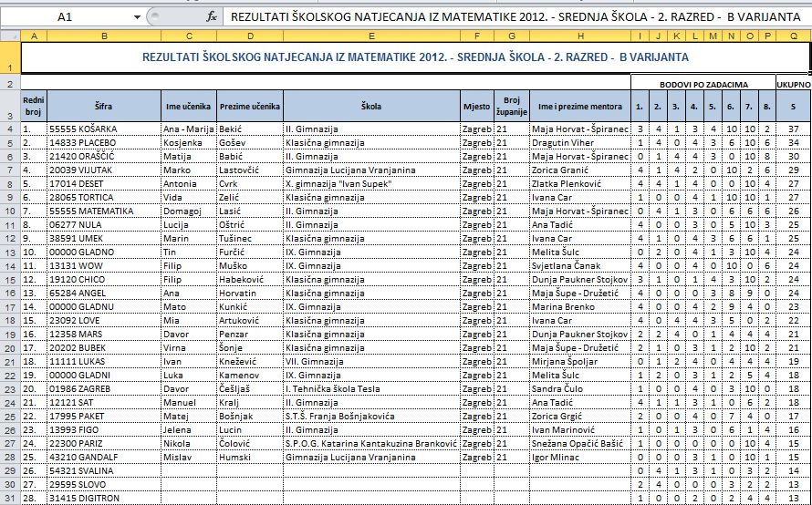Click cell '38591 UMEK'

[x=104, y=239]
